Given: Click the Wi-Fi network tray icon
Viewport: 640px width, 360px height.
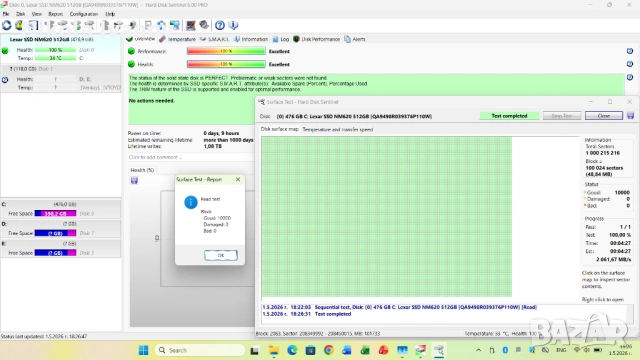Looking at the screenshot, I should [577, 350].
